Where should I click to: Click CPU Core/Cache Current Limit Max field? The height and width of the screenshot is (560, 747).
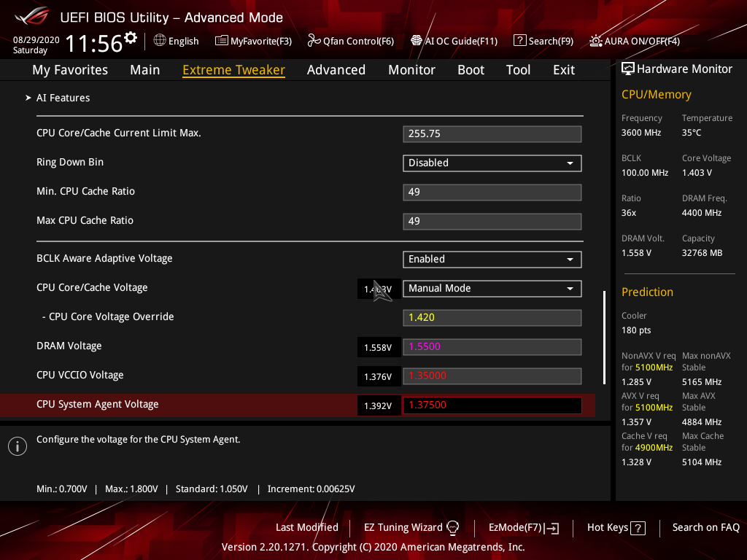point(492,134)
